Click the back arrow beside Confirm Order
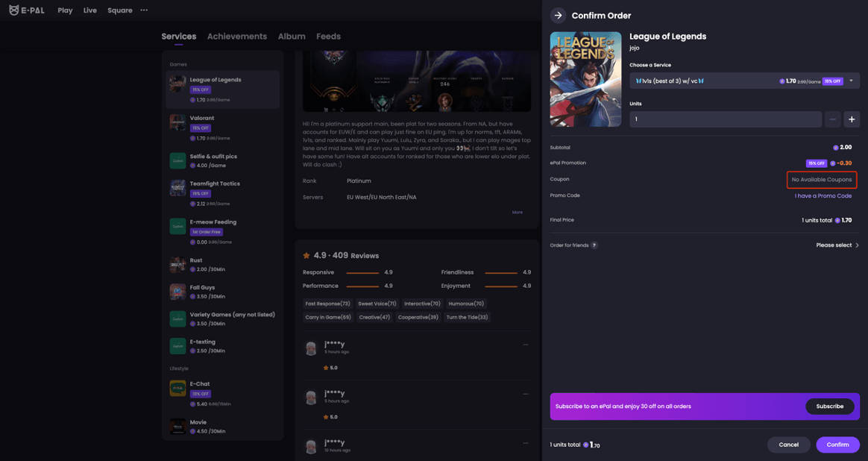Viewport: 868px width, 461px height. (558, 16)
